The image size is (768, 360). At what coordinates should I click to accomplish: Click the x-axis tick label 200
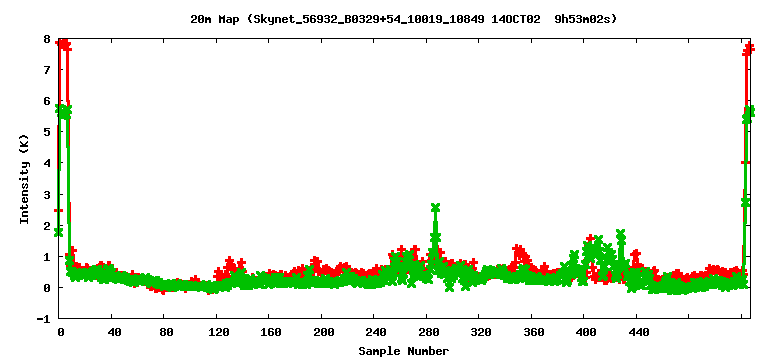[322, 332]
